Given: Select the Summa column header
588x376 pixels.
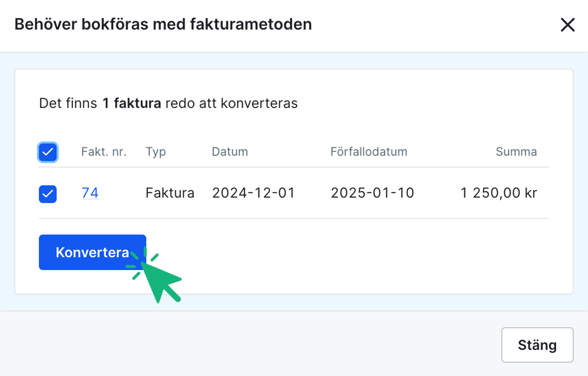Looking at the screenshot, I should (x=516, y=152).
